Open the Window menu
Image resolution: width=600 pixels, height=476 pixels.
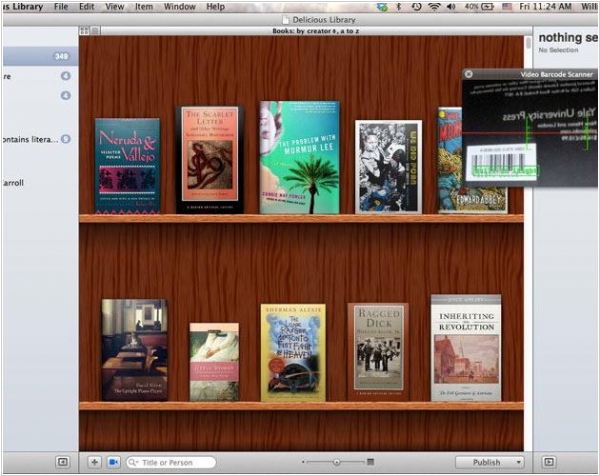tap(179, 7)
